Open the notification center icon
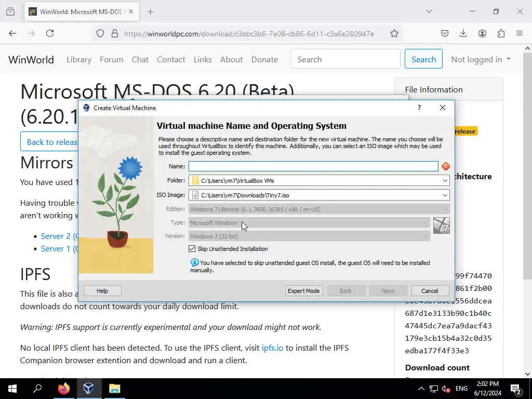This screenshot has width=532, height=399. (x=516, y=389)
